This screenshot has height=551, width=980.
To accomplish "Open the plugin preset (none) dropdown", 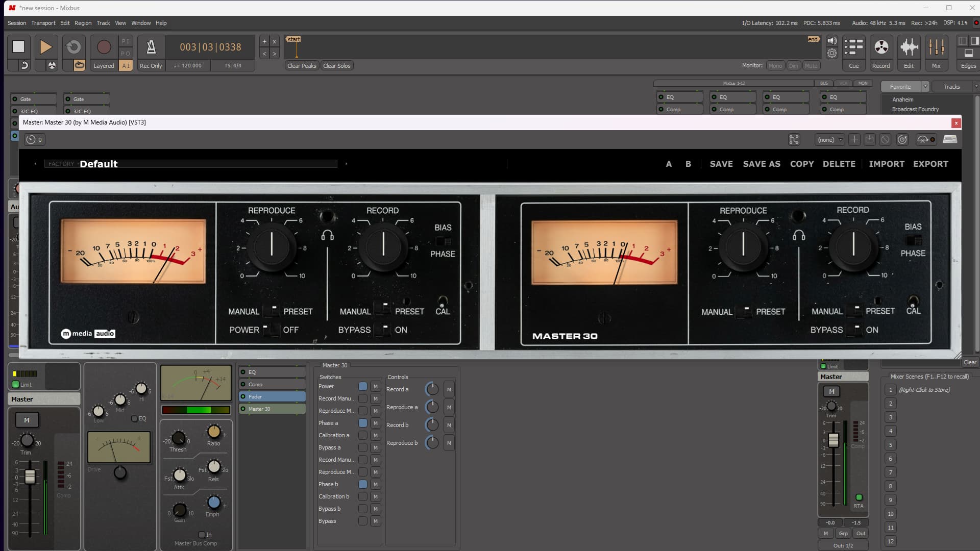I will (x=830, y=139).
